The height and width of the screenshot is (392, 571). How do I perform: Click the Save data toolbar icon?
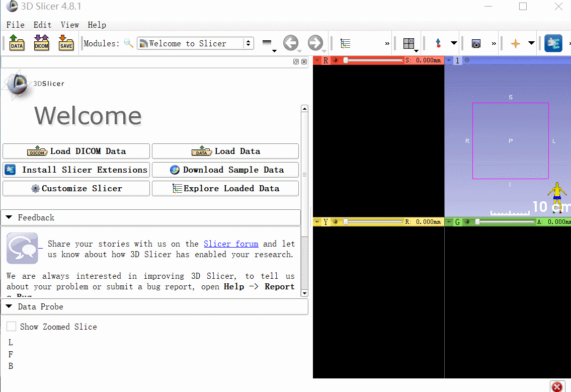pyautogui.click(x=66, y=43)
